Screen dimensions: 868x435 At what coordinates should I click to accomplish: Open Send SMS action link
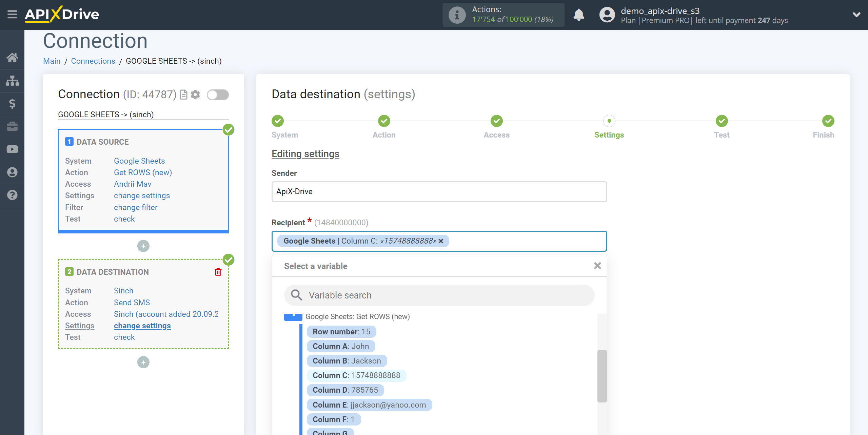(132, 303)
